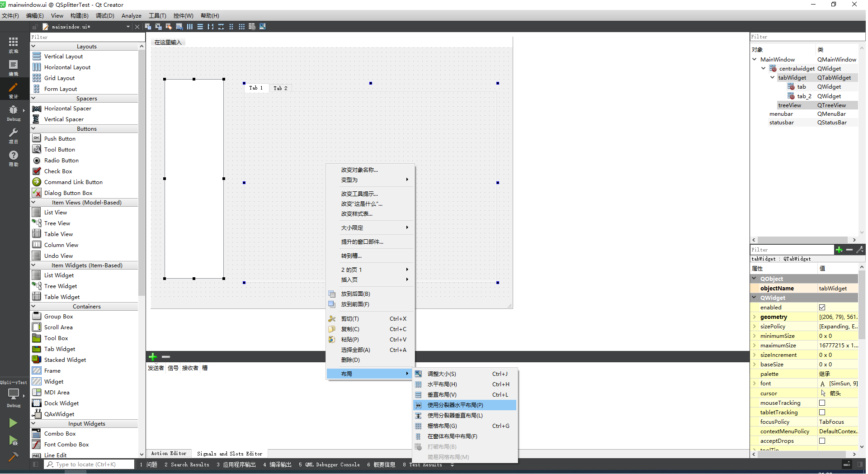This screenshot has height=474, width=868.
Task: Apply vertical splitter layout from the toolbar
Action: 221,27
